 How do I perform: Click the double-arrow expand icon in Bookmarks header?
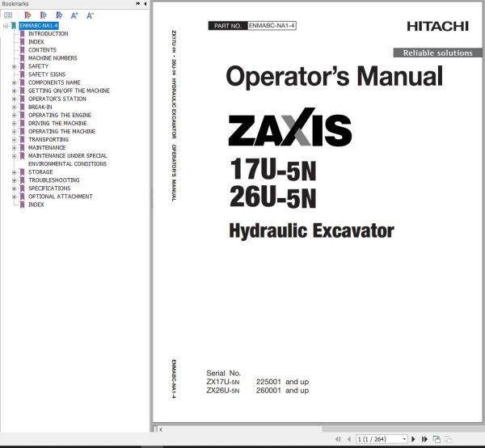[x=138, y=4]
